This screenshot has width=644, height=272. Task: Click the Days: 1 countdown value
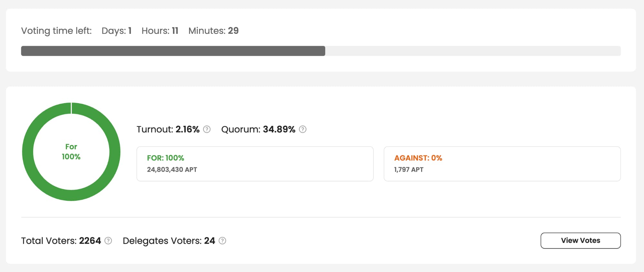117,31
